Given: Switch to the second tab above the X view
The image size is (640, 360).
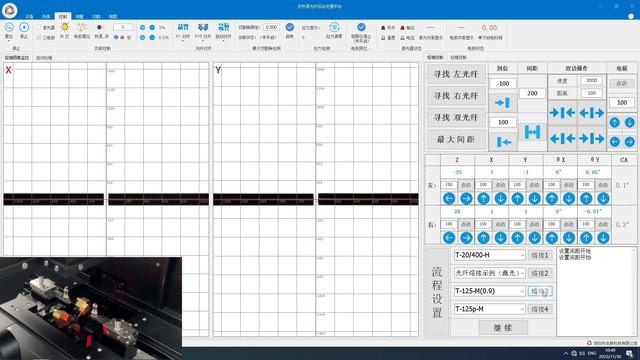Looking at the screenshot, I should click(44, 58).
